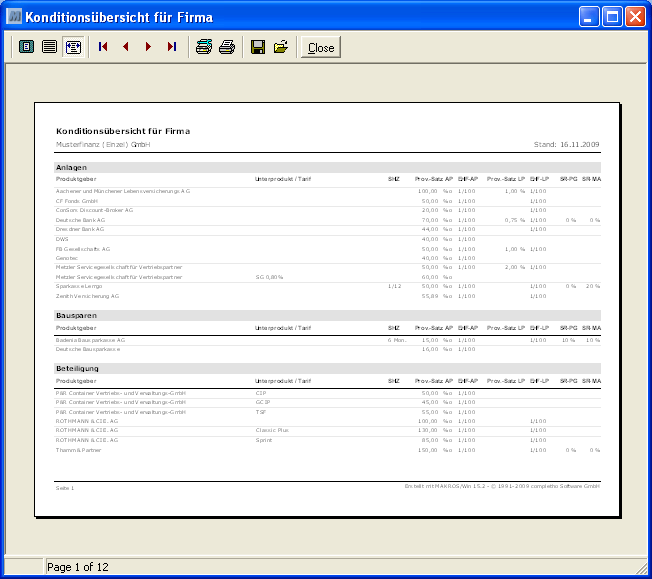Click 'Prov.-Satz AP' header under Anlagen

click(434, 179)
